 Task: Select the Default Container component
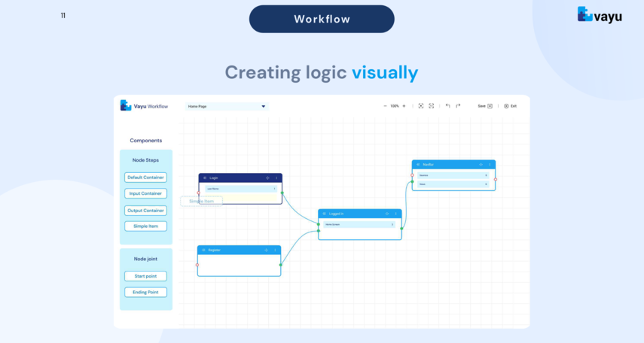[x=146, y=178]
